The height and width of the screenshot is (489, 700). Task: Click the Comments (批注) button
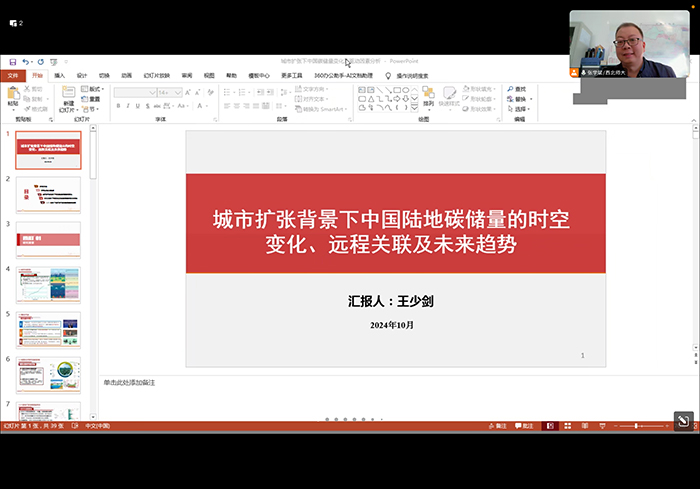click(524, 426)
